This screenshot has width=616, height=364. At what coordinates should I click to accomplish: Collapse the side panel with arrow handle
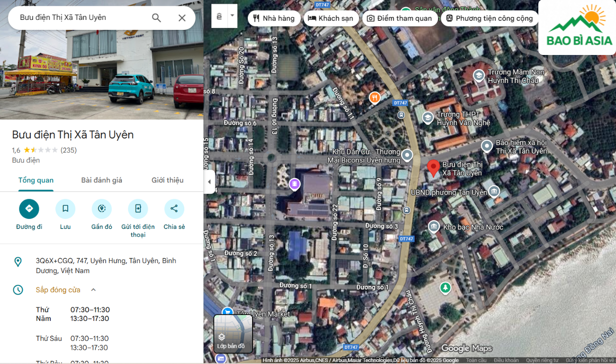coord(209,182)
